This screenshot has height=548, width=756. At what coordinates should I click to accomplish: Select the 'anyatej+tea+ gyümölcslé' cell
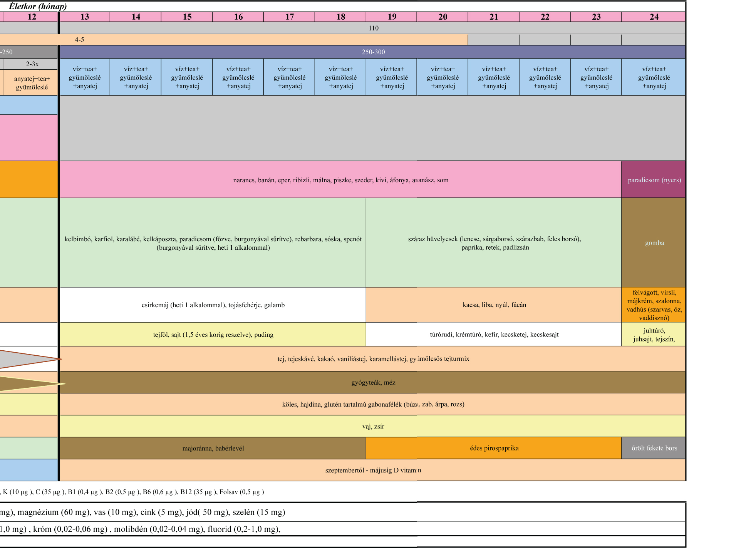(x=31, y=82)
